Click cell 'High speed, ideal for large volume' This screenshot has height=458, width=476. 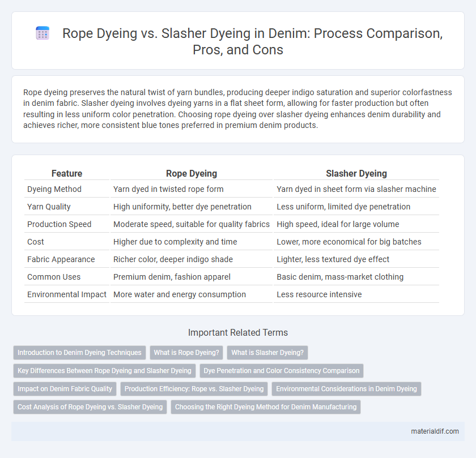pyautogui.click(x=338, y=224)
